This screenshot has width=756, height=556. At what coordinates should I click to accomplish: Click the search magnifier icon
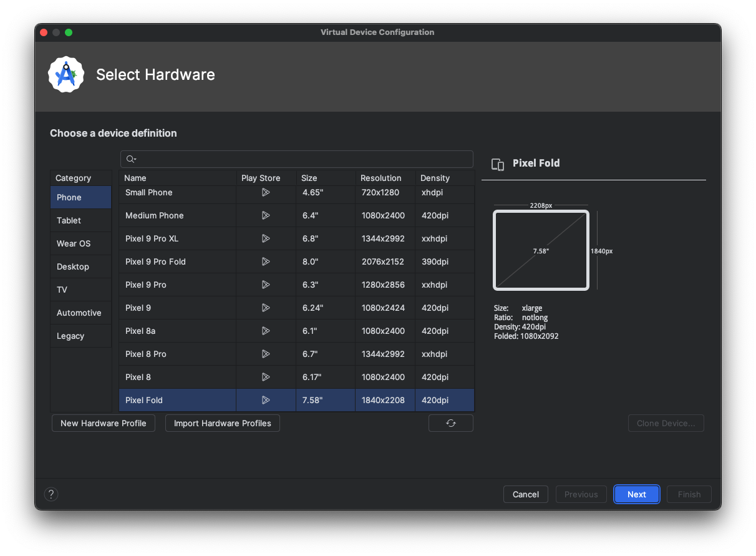(131, 159)
